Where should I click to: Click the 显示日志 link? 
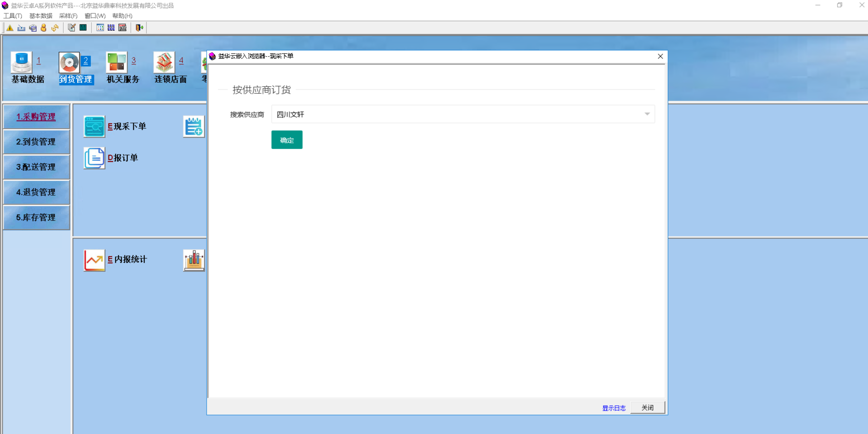click(614, 408)
